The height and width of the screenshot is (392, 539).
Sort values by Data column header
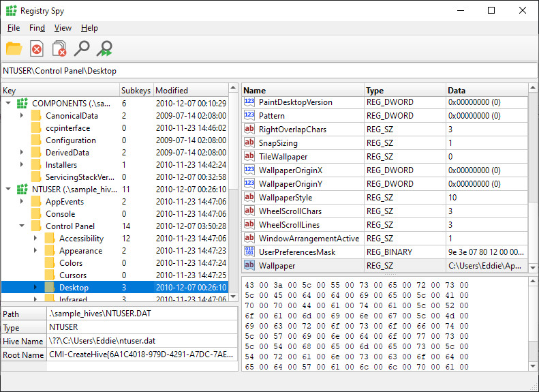487,91
